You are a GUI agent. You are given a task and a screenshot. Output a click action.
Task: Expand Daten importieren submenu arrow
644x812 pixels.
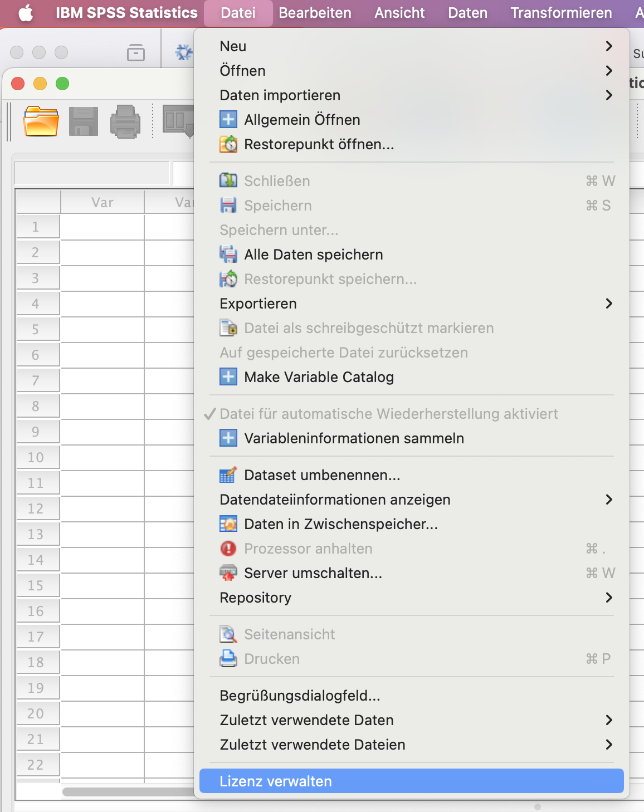click(x=609, y=95)
